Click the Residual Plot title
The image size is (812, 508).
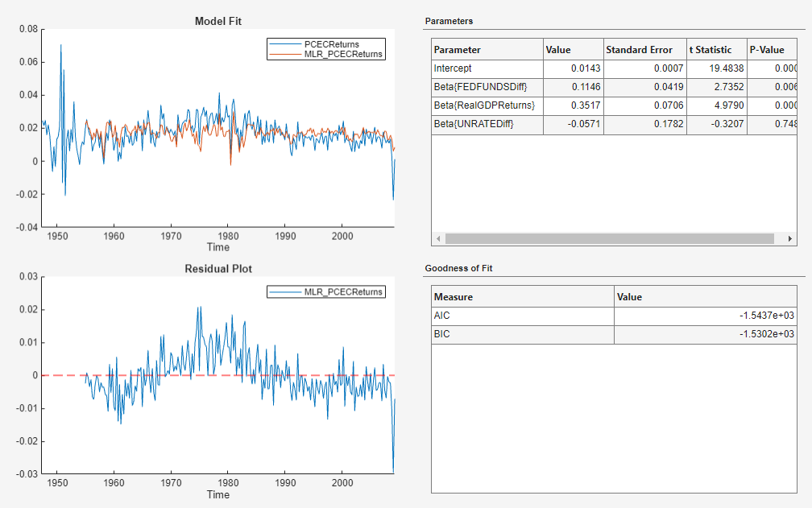point(217,269)
